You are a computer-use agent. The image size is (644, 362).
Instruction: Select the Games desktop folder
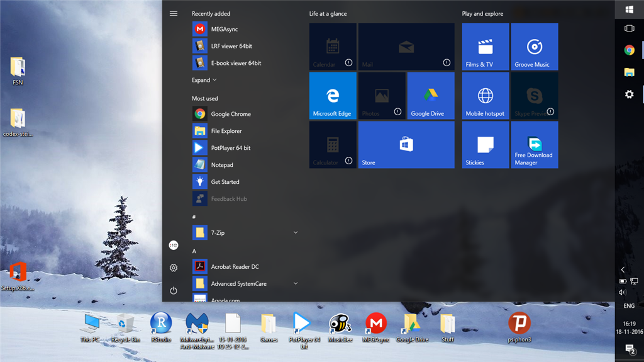point(269,328)
